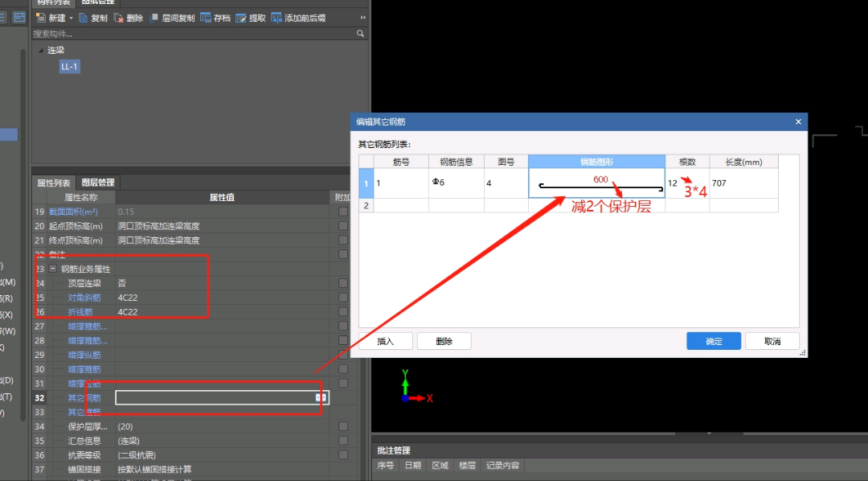Click the rebar shape cell labeled 600

[x=596, y=183]
